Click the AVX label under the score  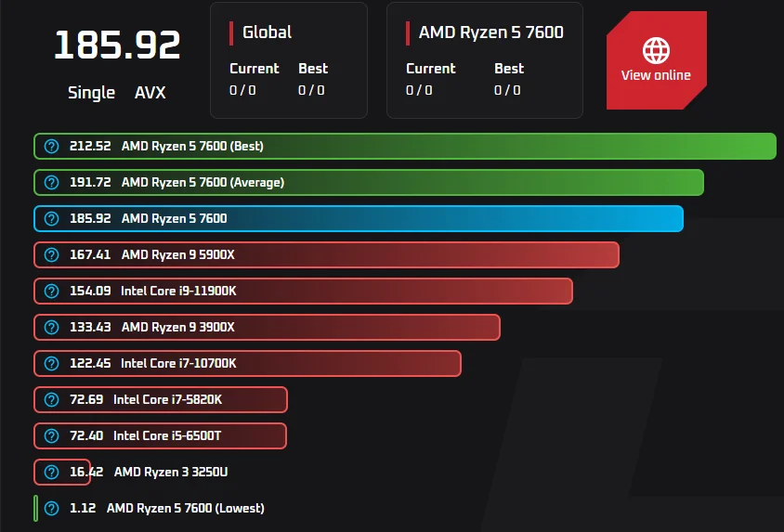150,93
